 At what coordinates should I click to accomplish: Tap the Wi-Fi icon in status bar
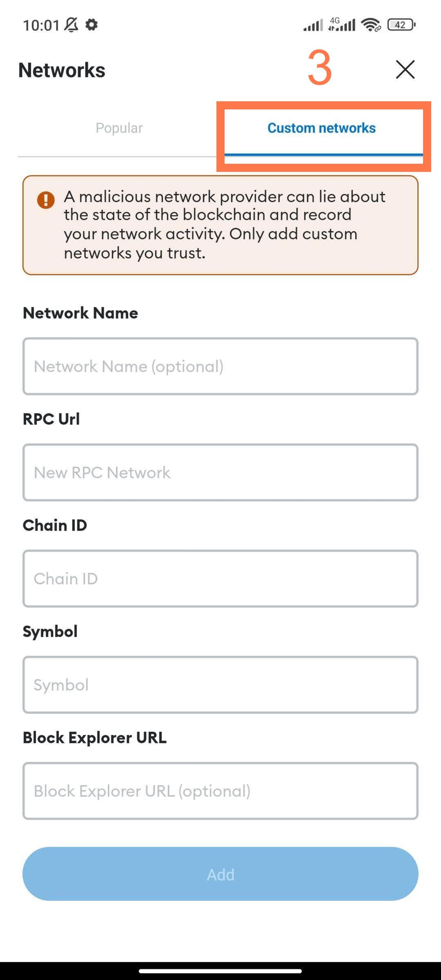click(371, 25)
